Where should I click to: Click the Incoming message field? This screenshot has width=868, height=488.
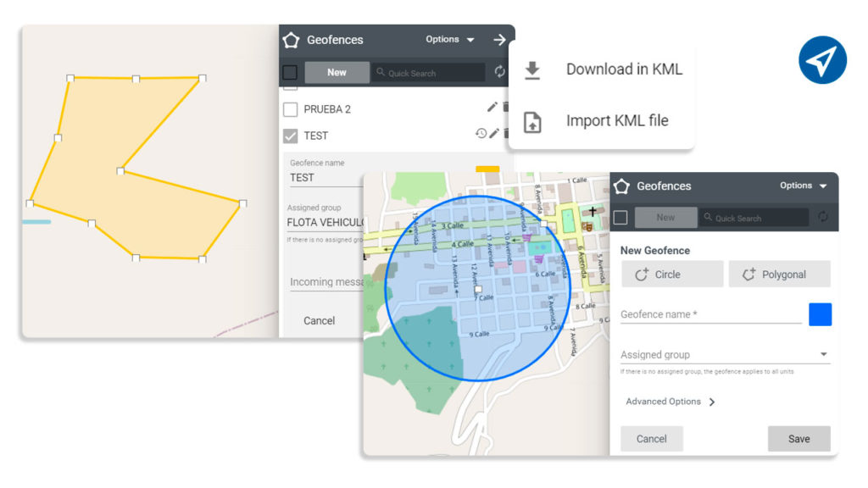(x=326, y=281)
